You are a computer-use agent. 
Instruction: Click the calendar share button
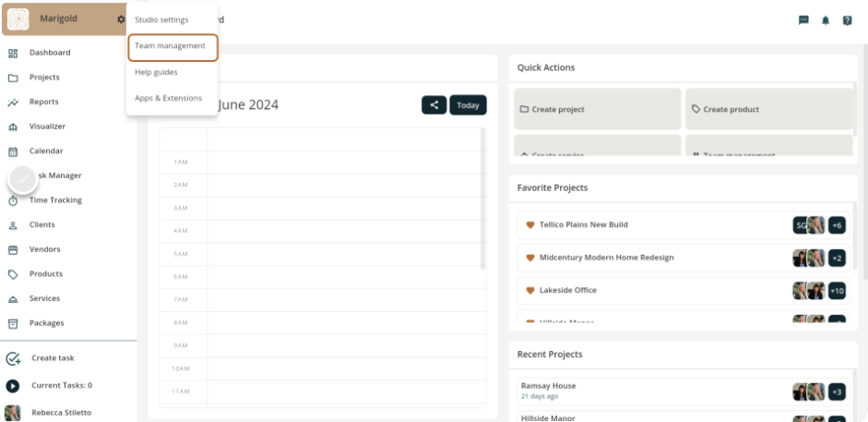pos(434,104)
